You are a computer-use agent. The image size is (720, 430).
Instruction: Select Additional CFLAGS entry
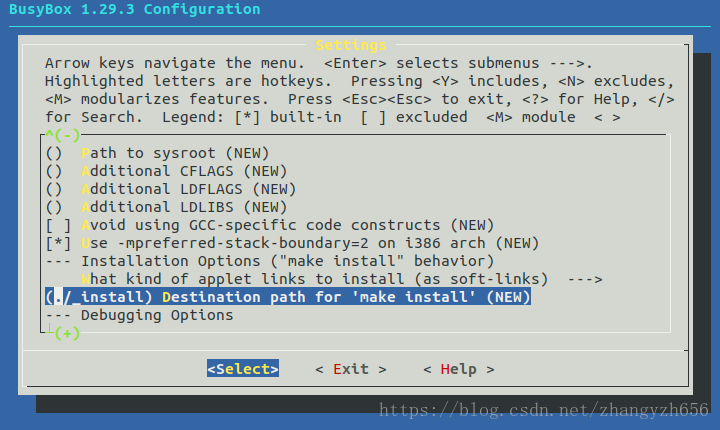[166, 171]
